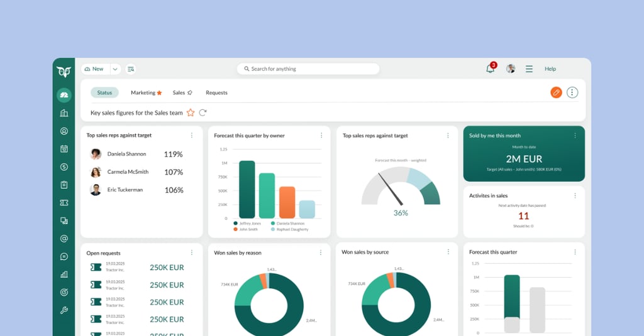This screenshot has width=644, height=336.
Task: Refresh the Key sales figures dashboard
Action: (x=203, y=113)
